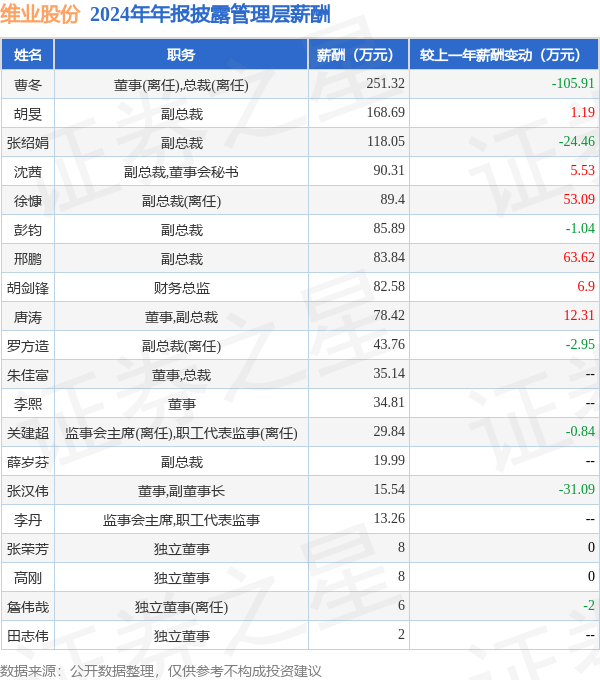Click salary value 78.42
Image resolution: width=600 pixels, height=680 pixels.
[x=389, y=316]
